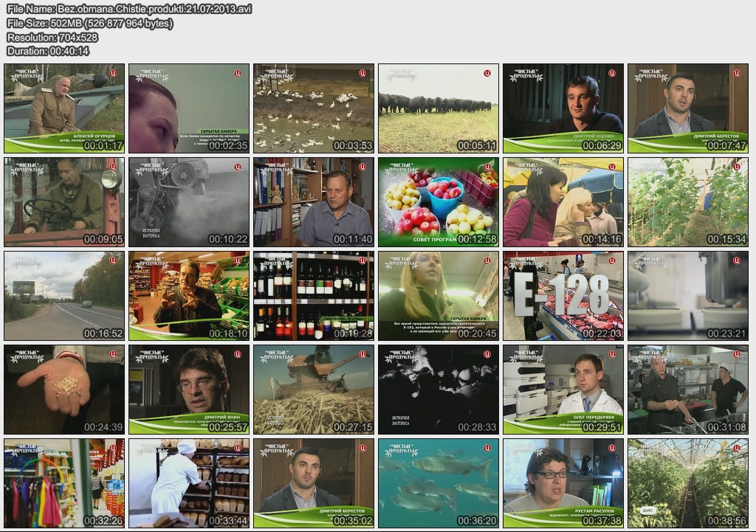Click the hand holding grains thumbnail

(64, 390)
